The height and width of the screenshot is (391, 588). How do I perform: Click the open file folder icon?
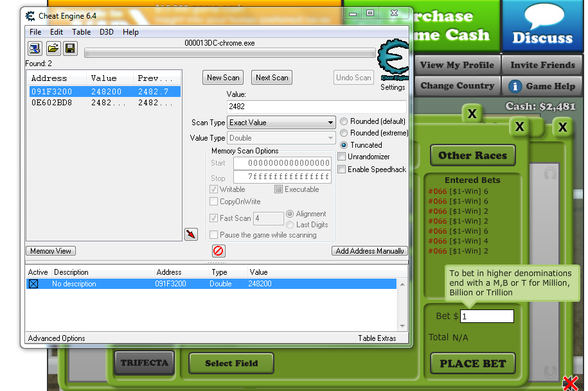[53, 48]
